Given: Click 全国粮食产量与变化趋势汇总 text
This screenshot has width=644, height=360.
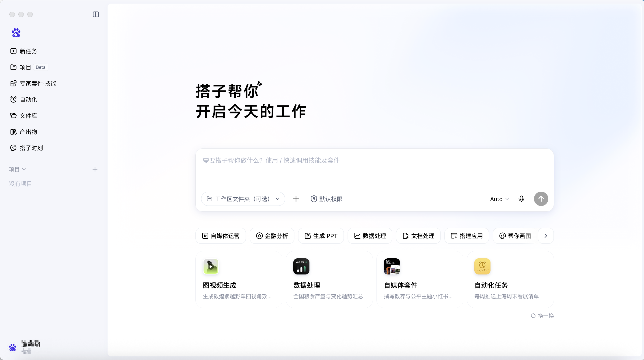Looking at the screenshot, I should coord(328,296).
